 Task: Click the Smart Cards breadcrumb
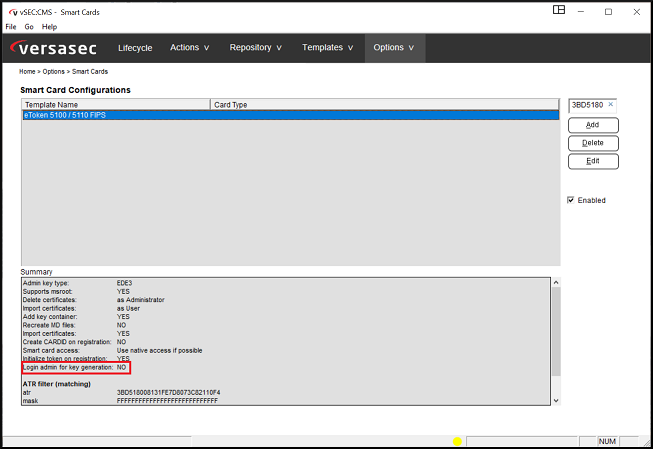pyautogui.click(x=90, y=72)
